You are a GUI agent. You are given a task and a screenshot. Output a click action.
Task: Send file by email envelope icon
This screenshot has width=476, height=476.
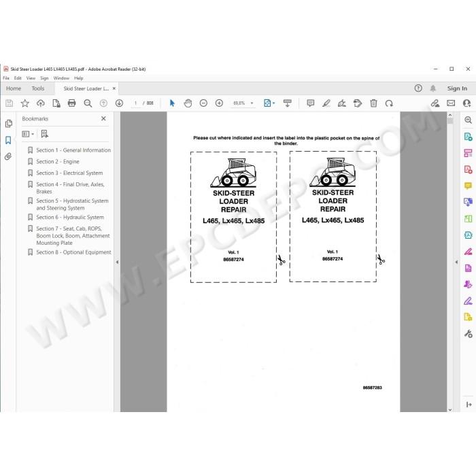pyautogui.click(x=451, y=103)
